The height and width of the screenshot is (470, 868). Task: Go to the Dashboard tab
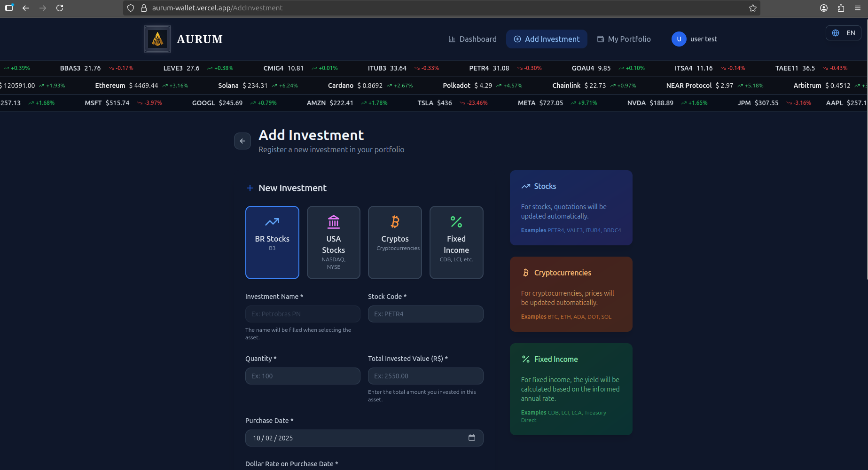[472, 39]
